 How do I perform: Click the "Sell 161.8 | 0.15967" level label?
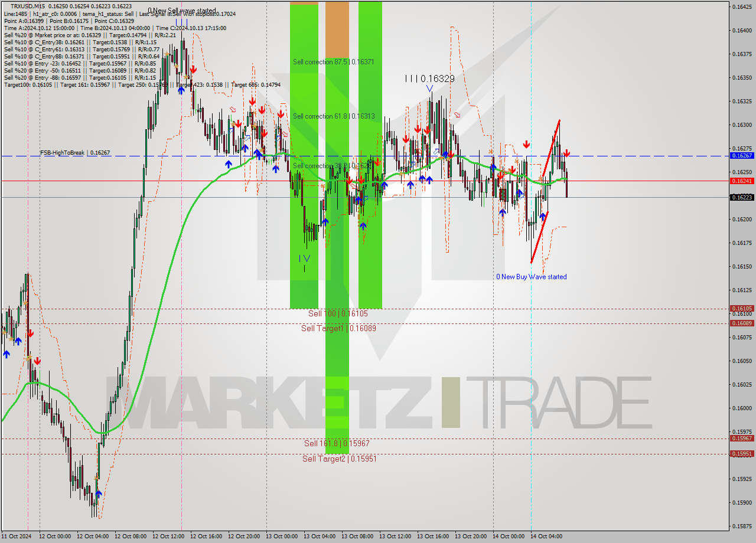(337, 443)
